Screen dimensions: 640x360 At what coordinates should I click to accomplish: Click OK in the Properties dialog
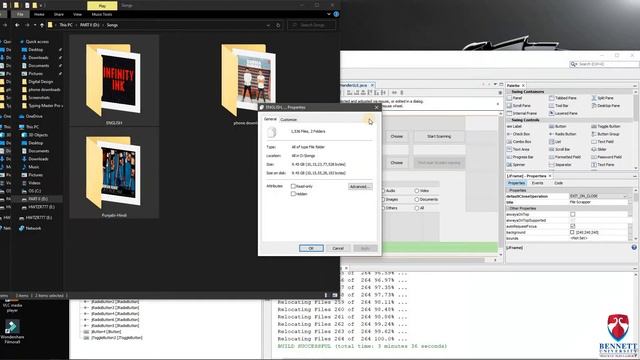click(x=311, y=248)
